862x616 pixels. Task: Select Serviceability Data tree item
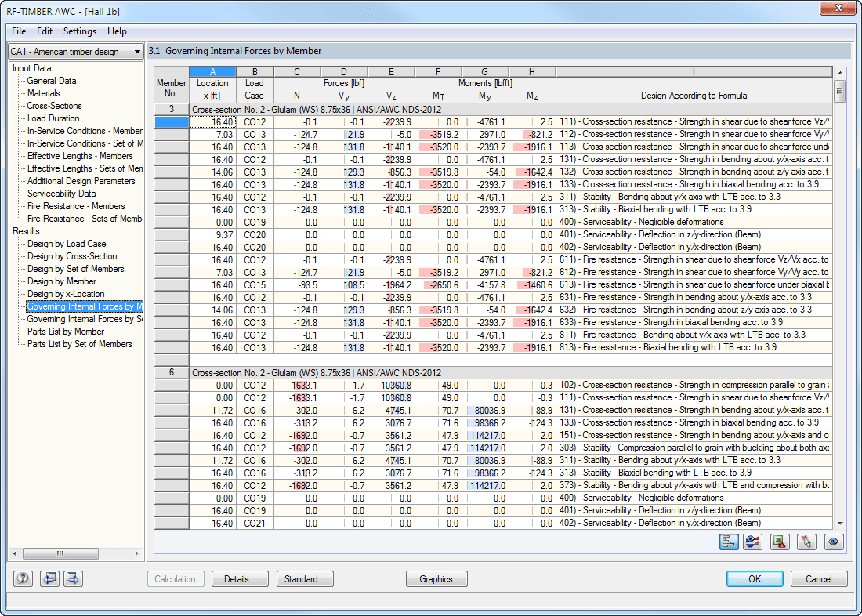pos(62,194)
